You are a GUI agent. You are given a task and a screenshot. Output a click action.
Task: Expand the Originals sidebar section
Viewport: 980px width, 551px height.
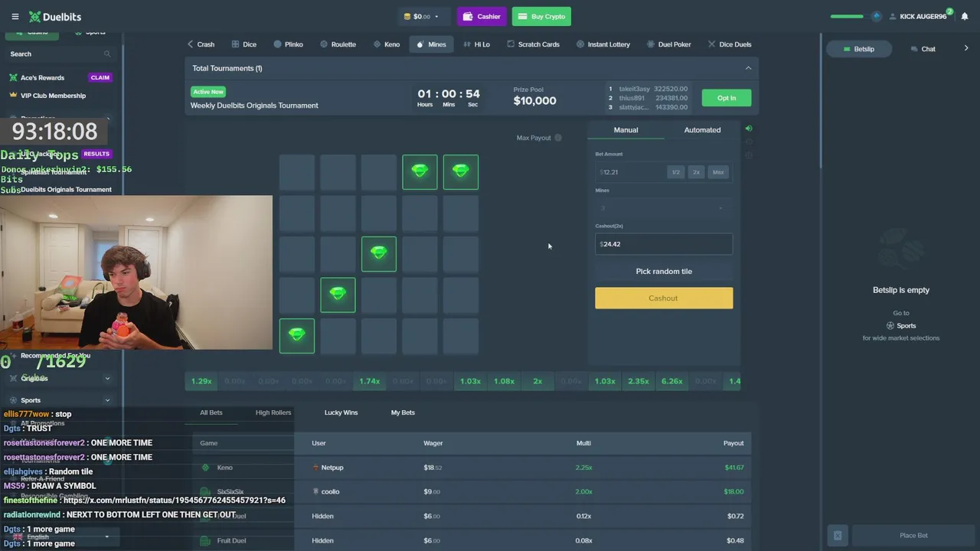[107, 378]
